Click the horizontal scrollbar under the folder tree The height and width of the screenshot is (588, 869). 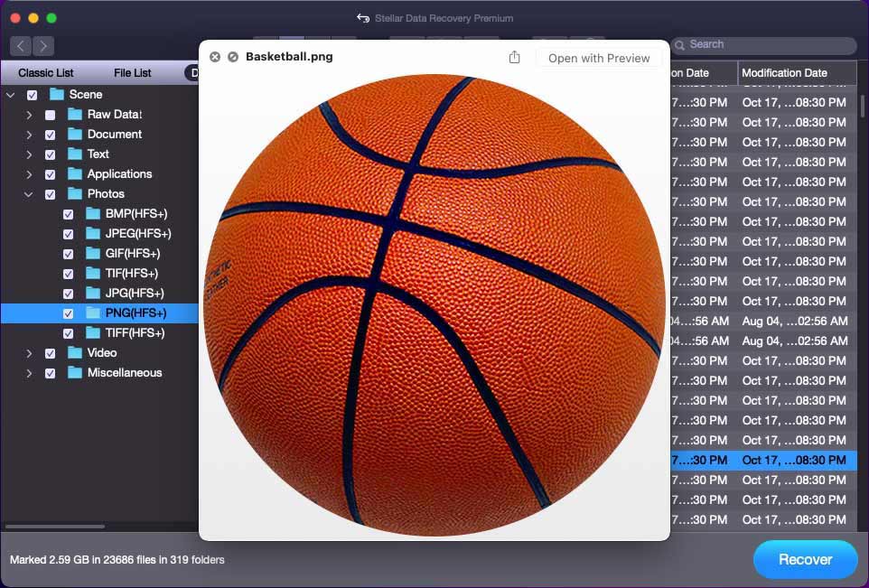click(x=54, y=526)
